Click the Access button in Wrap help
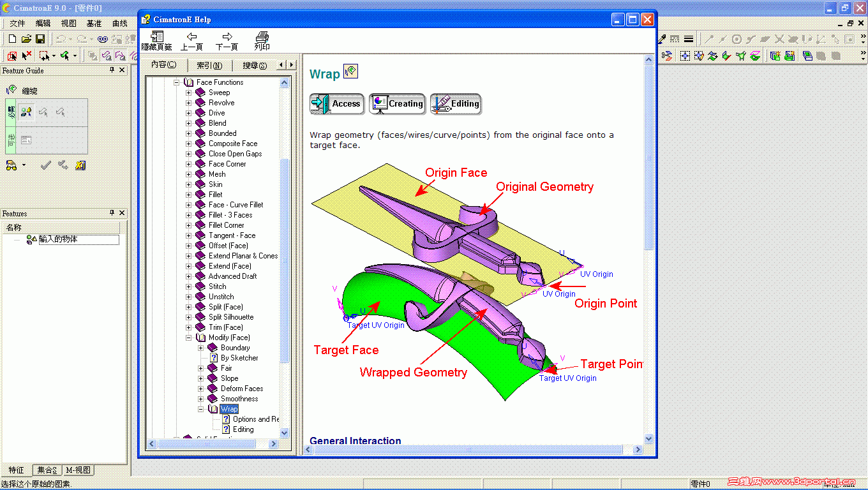The image size is (868, 490). pos(337,104)
